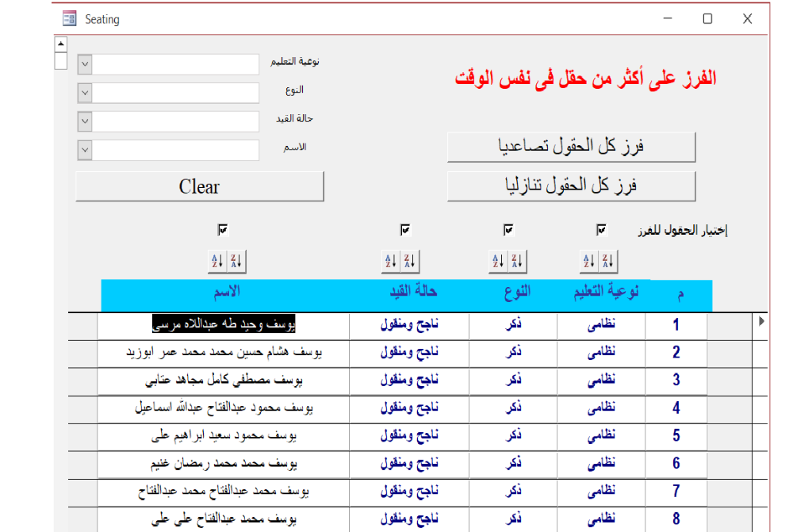The image size is (793, 532).
Task: Sort descending by النوع column
Action: coord(517,262)
